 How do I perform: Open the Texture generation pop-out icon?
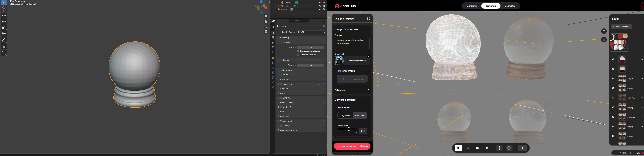(x=368, y=19)
